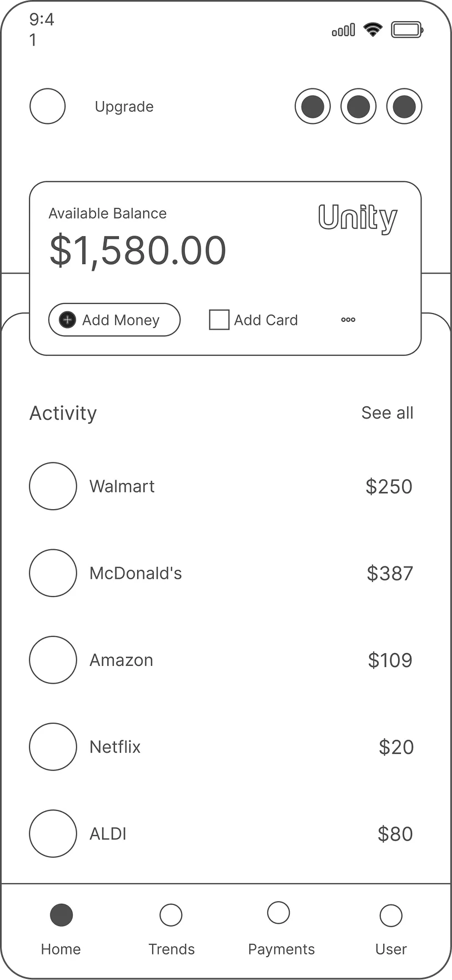Tap the profile avatar circle beside Upgrade
This screenshot has width=452, height=980.
pyautogui.click(x=48, y=106)
